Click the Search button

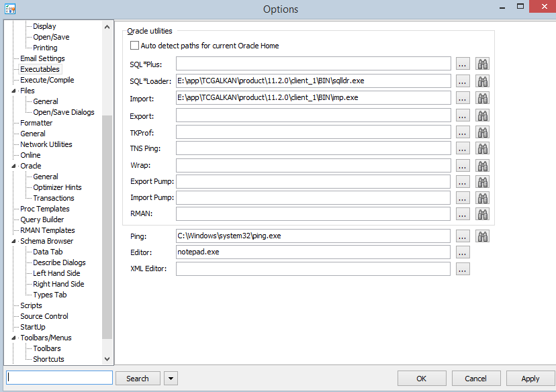point(138,378)
